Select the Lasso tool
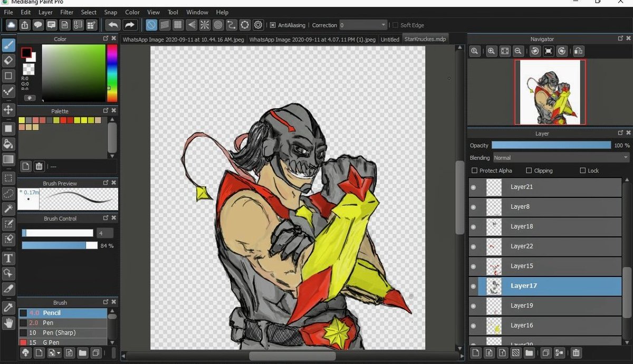The width and height of the screenshot is (633, 364). (x=8, y=194)
